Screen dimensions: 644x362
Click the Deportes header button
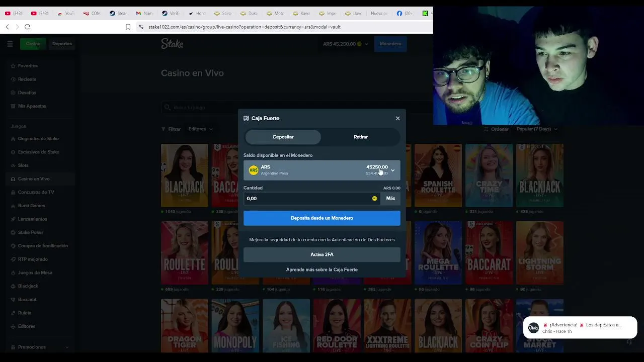[x=62, y=44]
